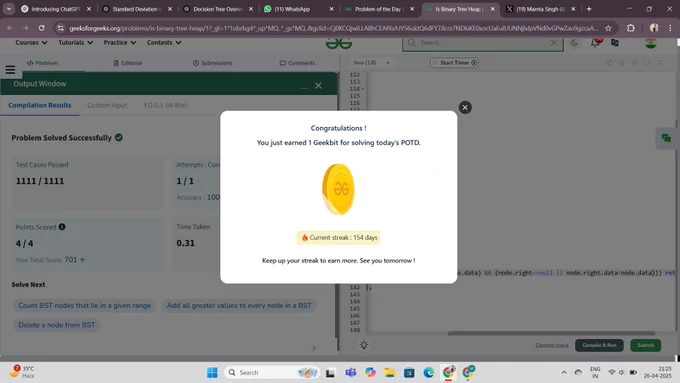The width and height of the screenshot is (680, 383).
Task: Open Microsoft Teams from taskbar
Action: (x=350, y=372)
